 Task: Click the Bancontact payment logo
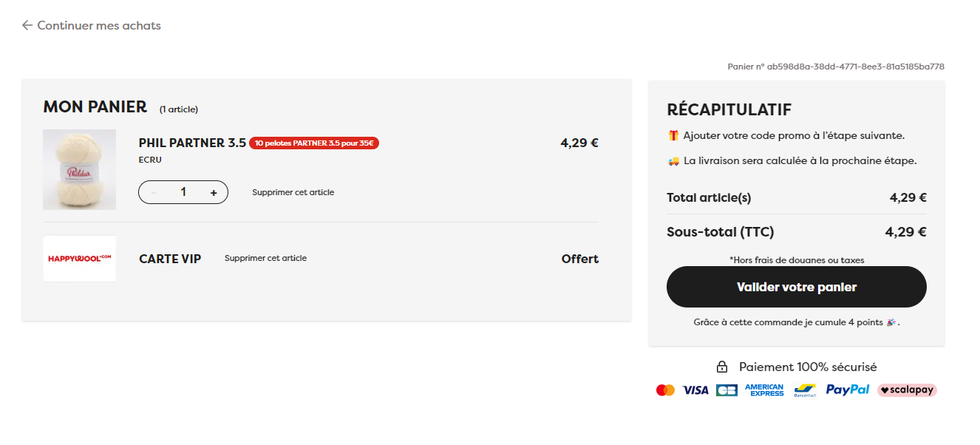click(805, 390)
